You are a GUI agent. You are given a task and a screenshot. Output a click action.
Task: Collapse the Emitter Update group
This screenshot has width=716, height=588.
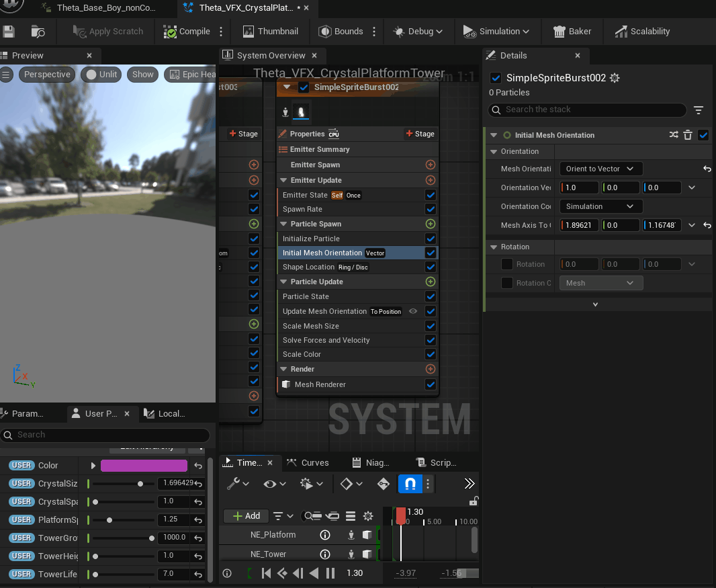click(283, 180)
